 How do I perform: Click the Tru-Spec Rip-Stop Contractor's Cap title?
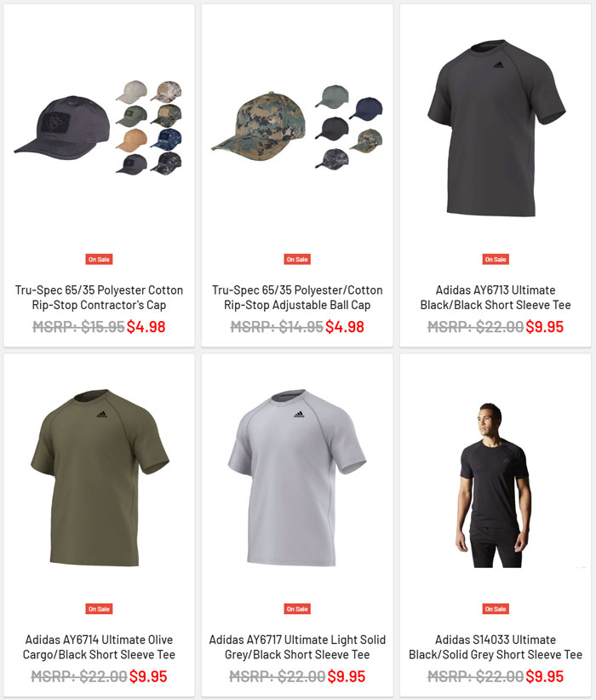click(x=99, y=297)
